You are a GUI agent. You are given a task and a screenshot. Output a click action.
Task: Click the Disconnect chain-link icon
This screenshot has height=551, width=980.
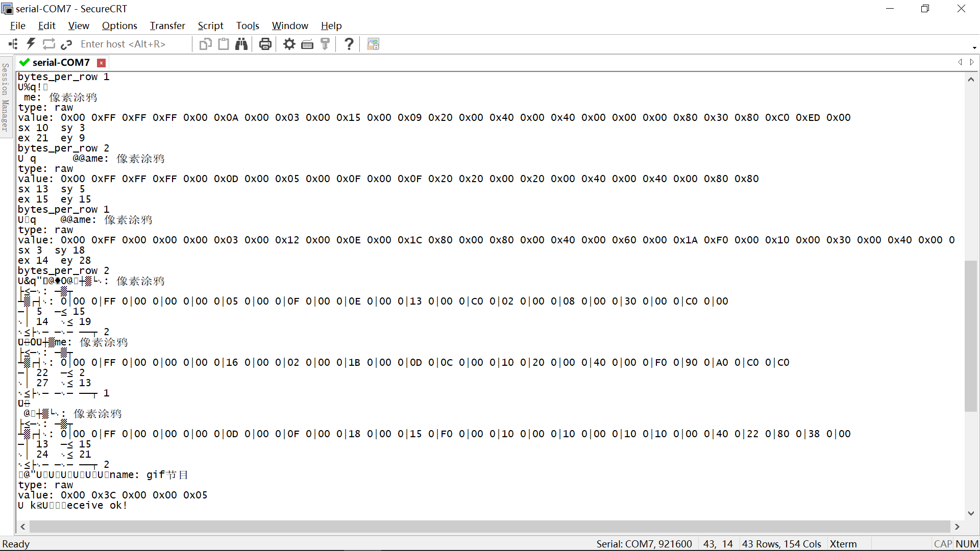click(x=66, y=44)
